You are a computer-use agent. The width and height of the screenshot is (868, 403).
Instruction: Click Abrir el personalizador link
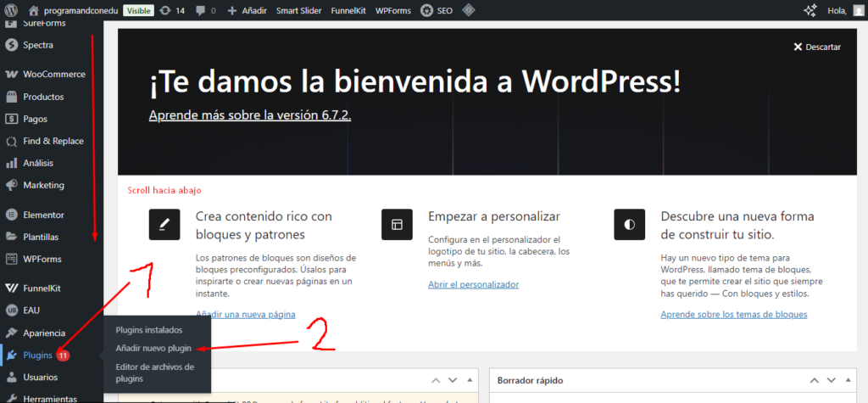(473, 284)
